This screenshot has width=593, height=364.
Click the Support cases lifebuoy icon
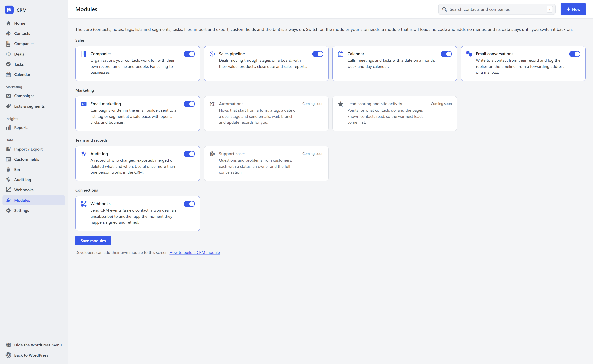212,154
